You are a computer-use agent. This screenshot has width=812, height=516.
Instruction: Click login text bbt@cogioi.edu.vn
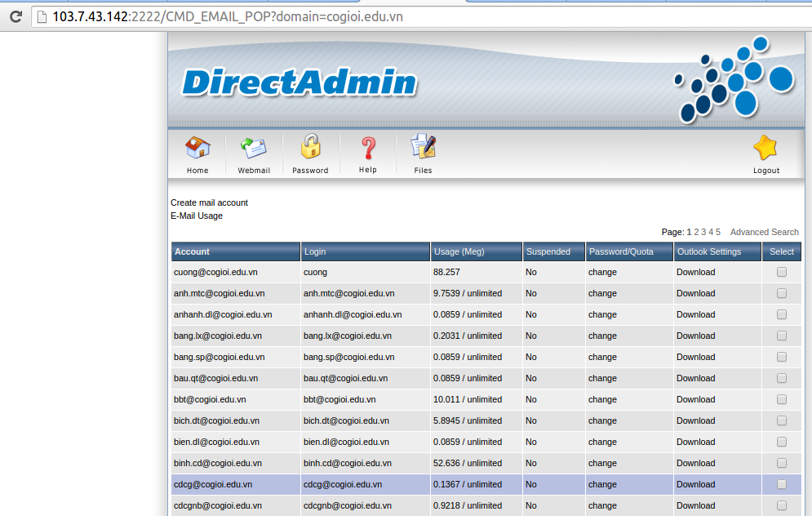click(339, 399)
